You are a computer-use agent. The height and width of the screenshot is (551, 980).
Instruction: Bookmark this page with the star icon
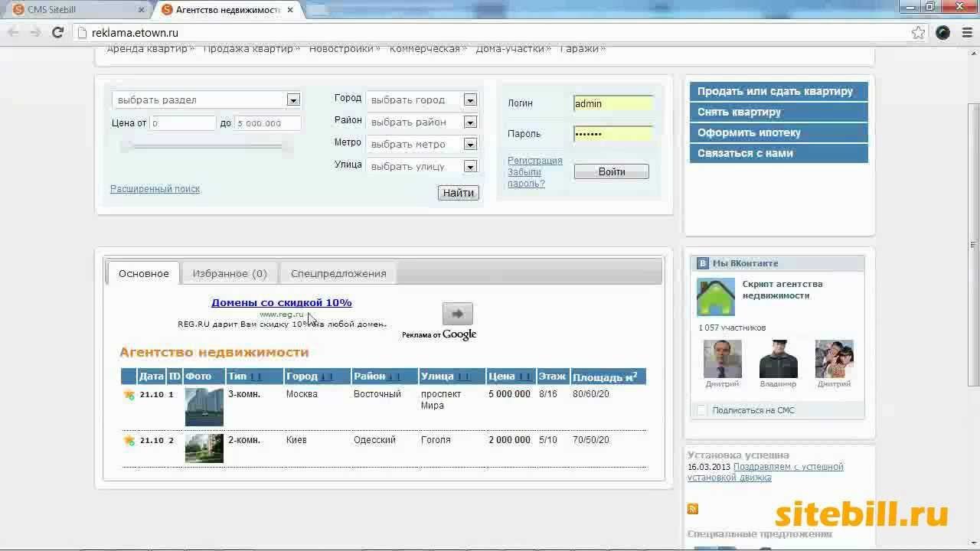click(x=918, y=32)
